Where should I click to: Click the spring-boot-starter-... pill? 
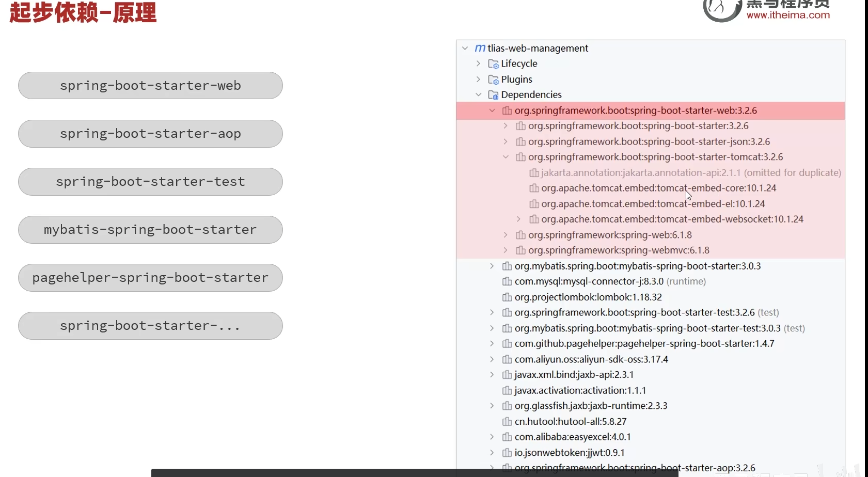[x=150, y=326]
